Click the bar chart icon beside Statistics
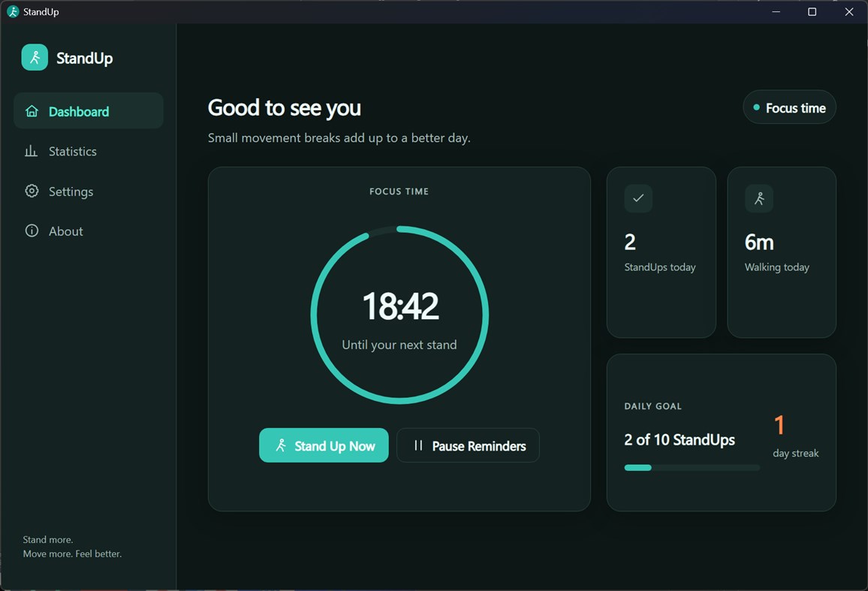The height and width of the screenshot is (591, 868). click(31, 151)
